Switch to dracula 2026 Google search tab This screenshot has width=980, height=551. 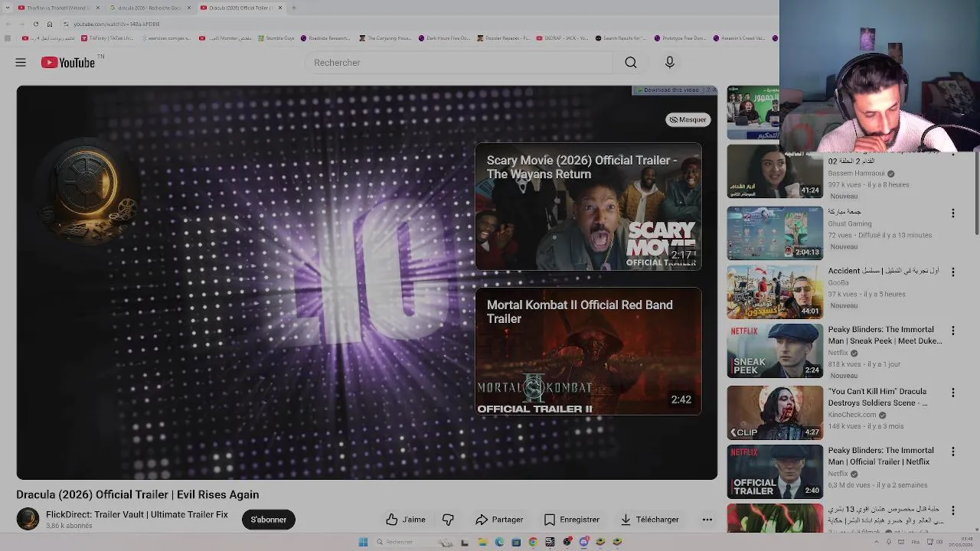149,8
